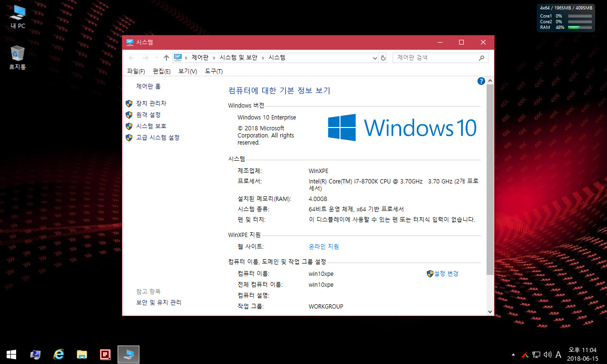
Task: Expand the 제어판 breadcrumb arrow
Action: click(x=214, y=58)
